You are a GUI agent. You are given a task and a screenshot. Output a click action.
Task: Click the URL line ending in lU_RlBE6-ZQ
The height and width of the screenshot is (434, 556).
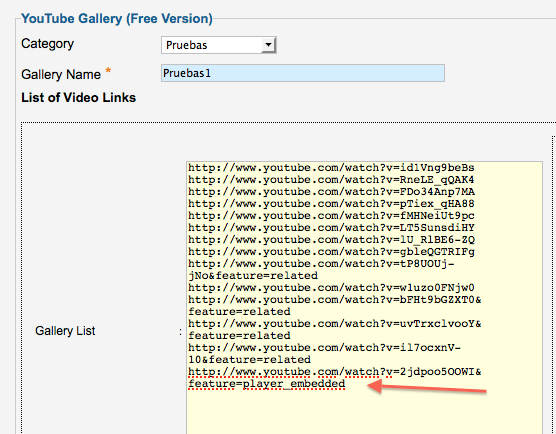[331, 240]
